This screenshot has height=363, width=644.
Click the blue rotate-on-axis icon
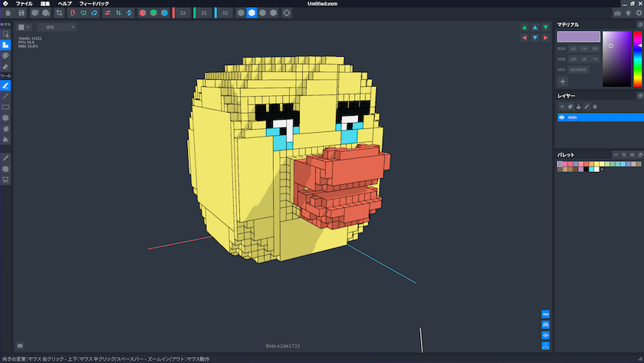coord(94,13)
